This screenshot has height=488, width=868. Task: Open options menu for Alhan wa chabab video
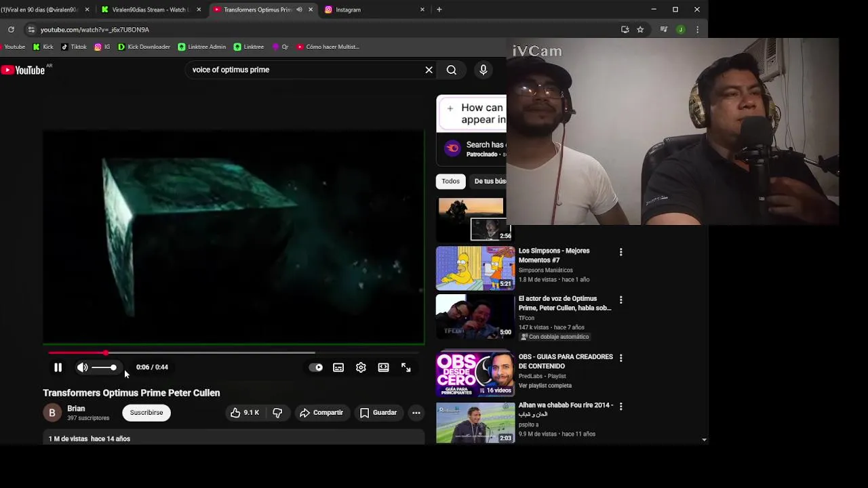[620, 406]
